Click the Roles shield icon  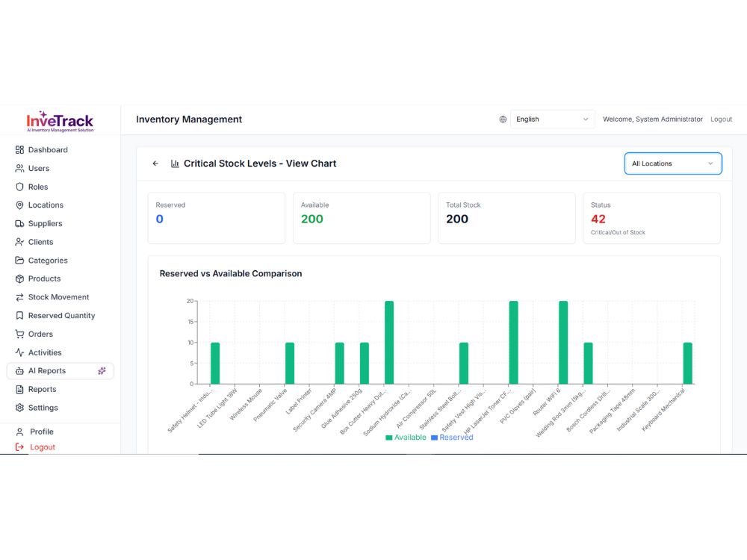(19, 187)
